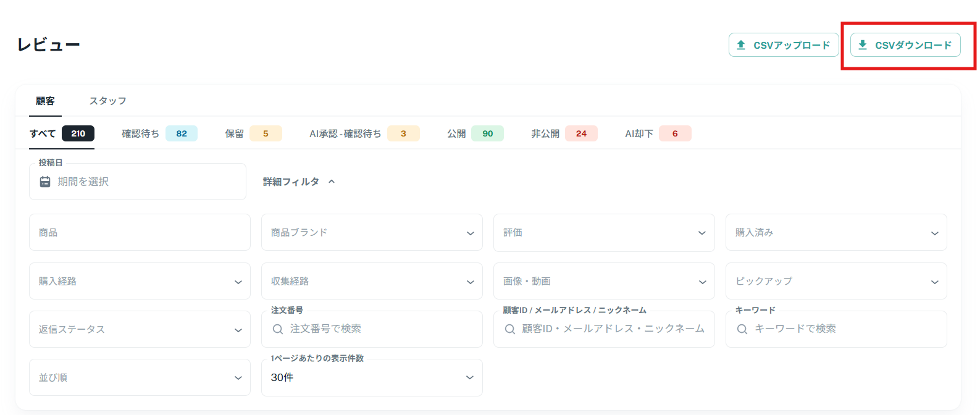
Task: Click the CSVダウンロード button
Action: tap(905, 45)
